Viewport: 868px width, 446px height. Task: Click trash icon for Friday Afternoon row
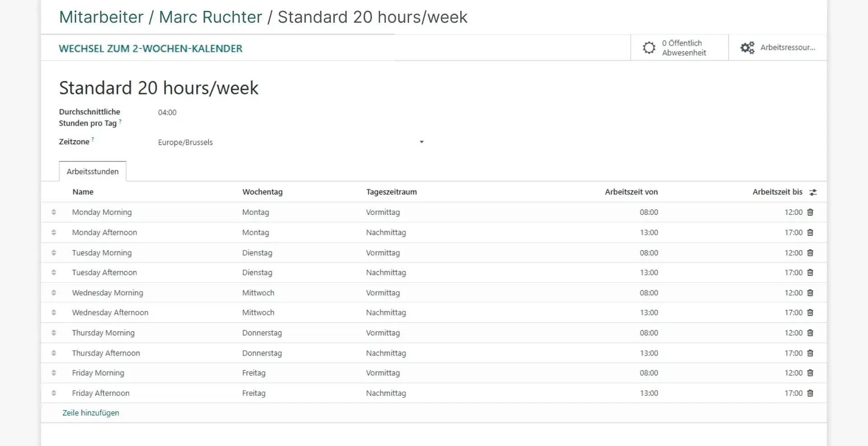(810, 393)
